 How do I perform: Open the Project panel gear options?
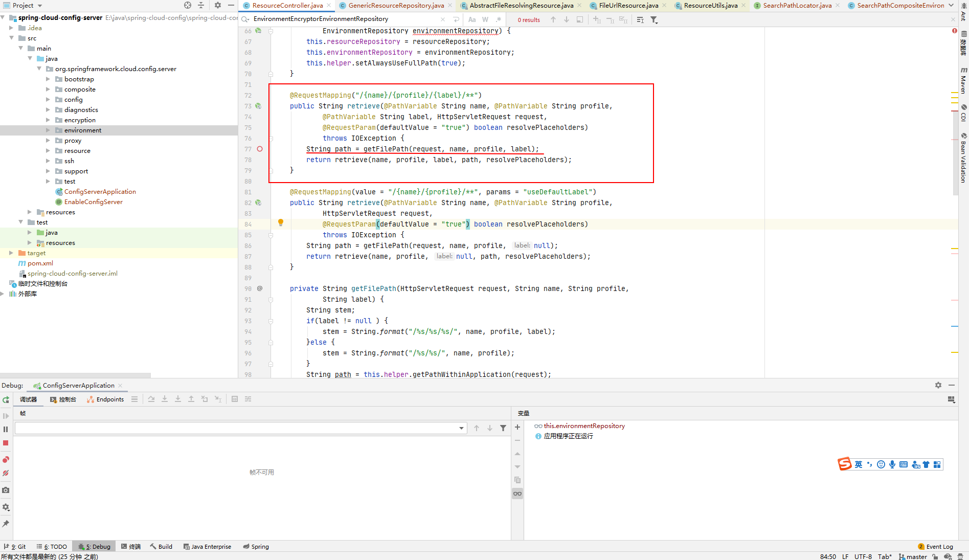[x=218, y=5]
